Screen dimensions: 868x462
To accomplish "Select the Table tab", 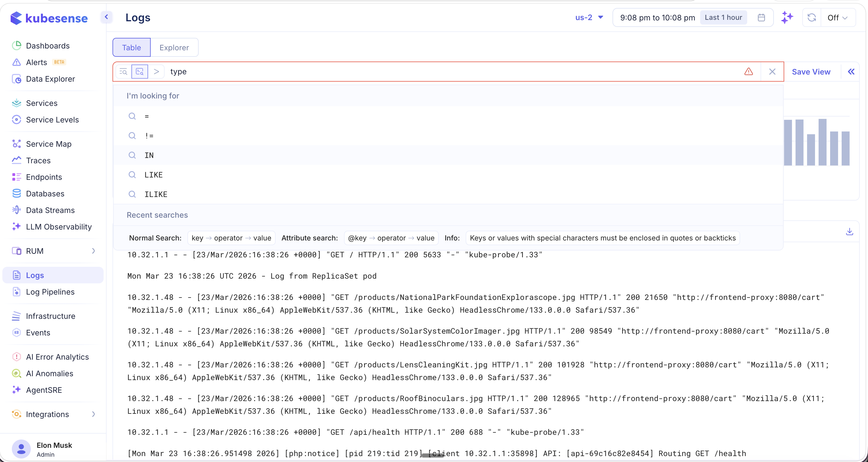I will point(131,48).
